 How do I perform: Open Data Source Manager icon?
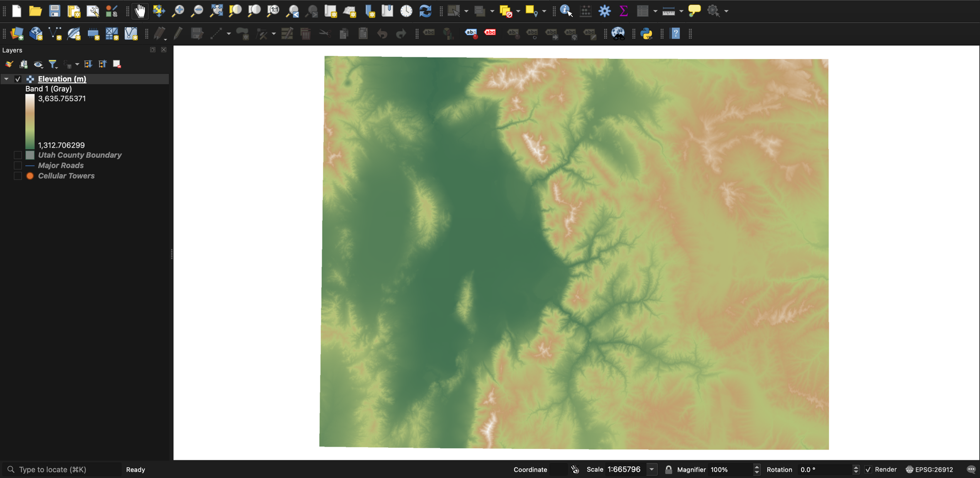17,33
